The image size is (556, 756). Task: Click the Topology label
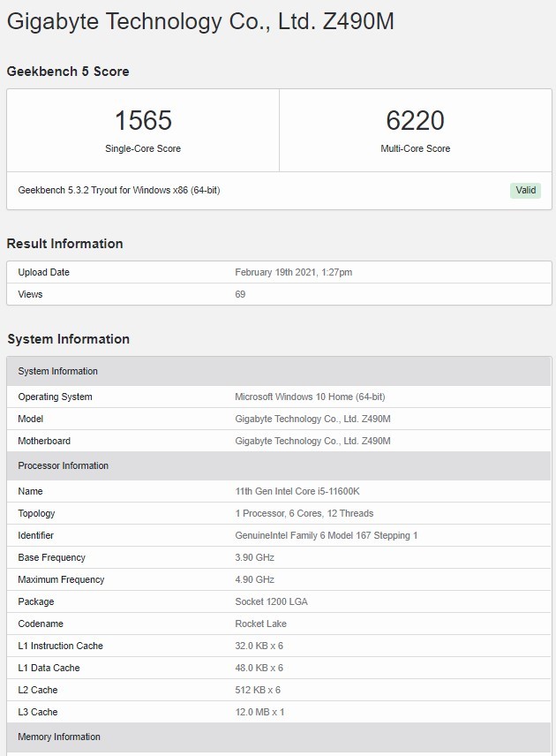click(x=36, y=513)
